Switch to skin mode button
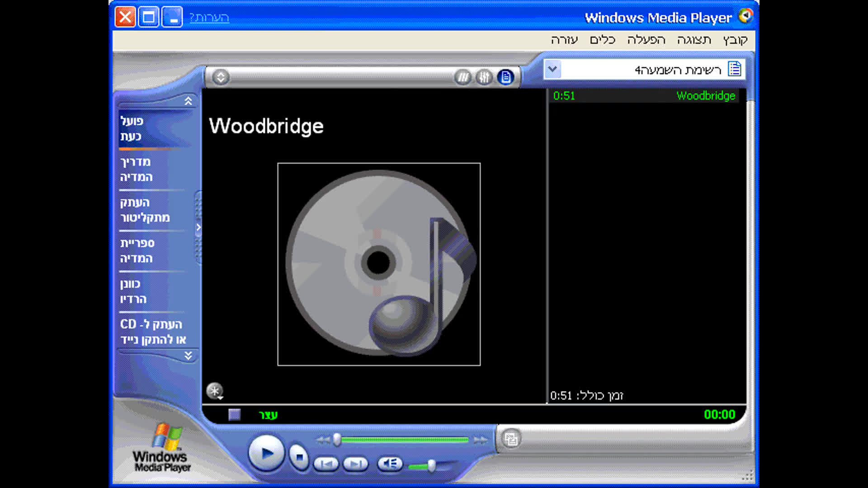 [511, 439]
